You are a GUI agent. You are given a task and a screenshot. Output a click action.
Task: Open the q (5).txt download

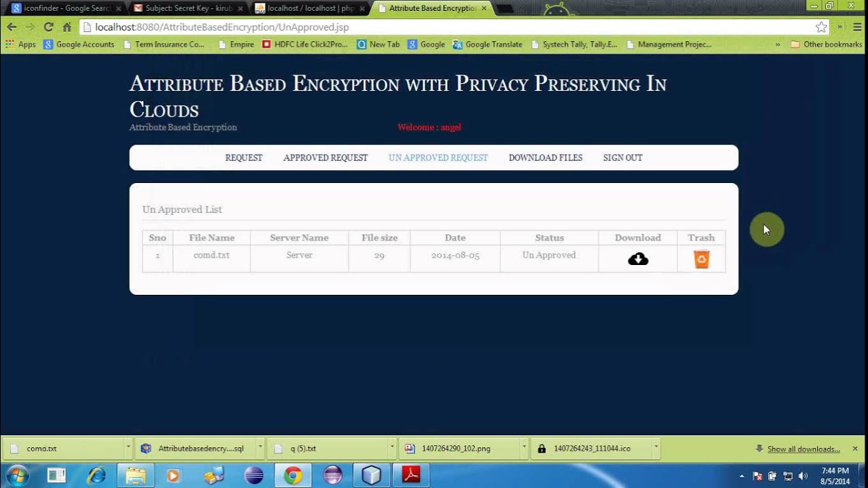[x=328, y=448]
